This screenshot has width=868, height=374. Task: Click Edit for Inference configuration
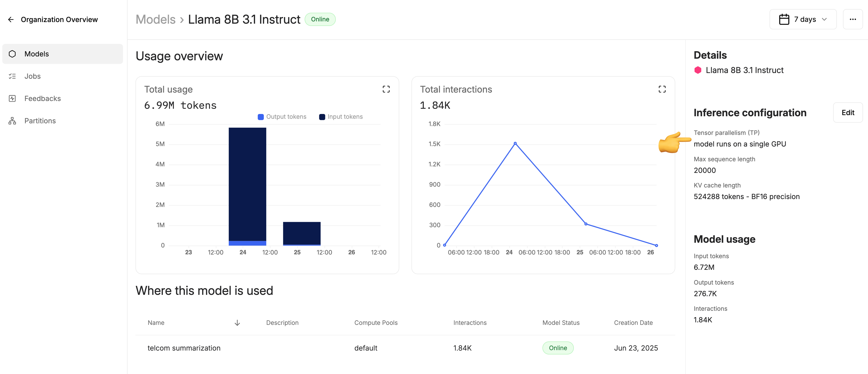(848, 113)
